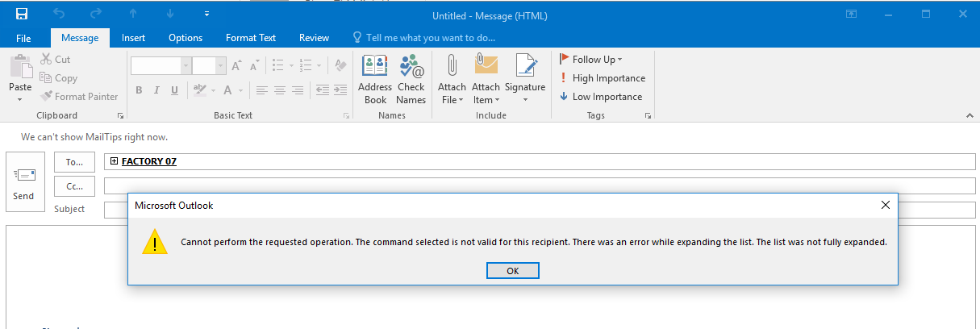Grow the font size

(237, 66)
